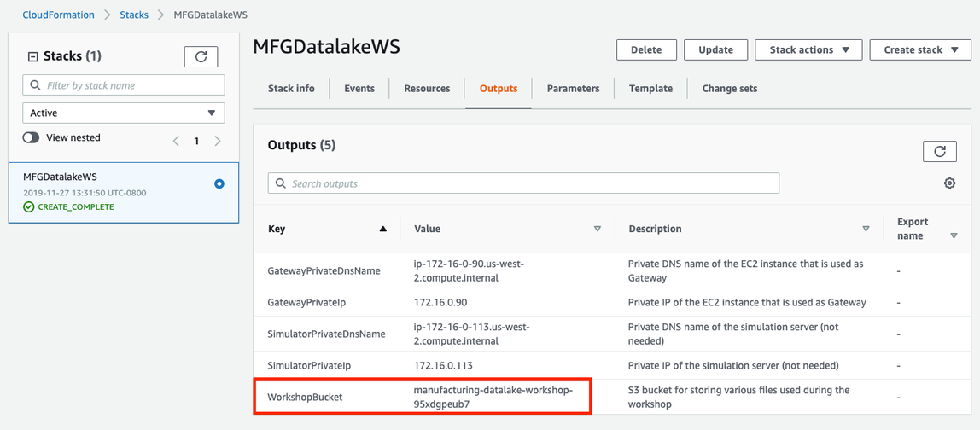Sort outputs by Key column arrow
980x430 pixels.
[383, 229]
